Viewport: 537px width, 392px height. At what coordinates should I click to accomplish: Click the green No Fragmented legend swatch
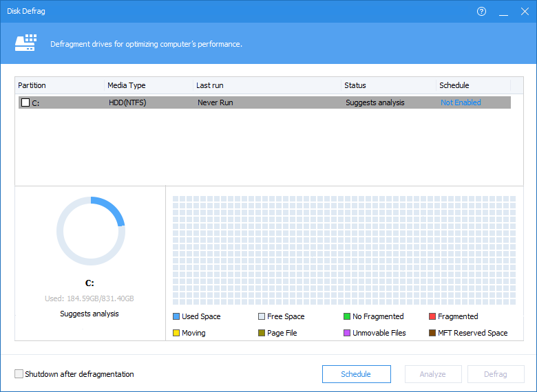[x=347, y=316]
